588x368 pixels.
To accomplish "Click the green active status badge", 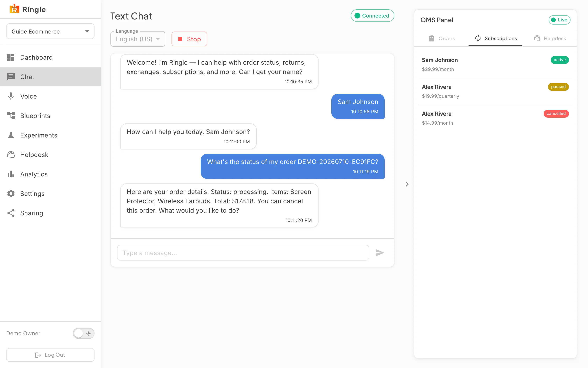I will pyautogui.click(x=560, y=60).
